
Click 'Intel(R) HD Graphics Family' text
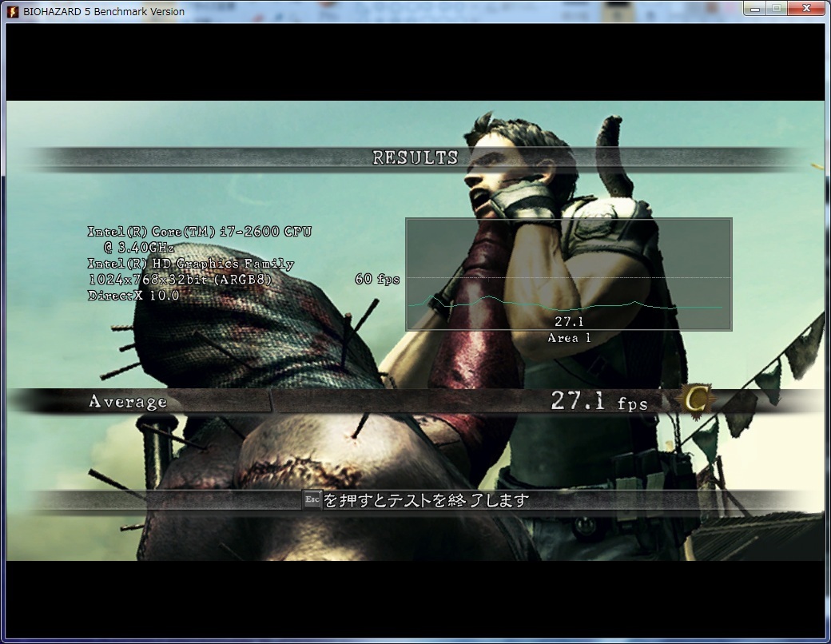pos(191,264)
